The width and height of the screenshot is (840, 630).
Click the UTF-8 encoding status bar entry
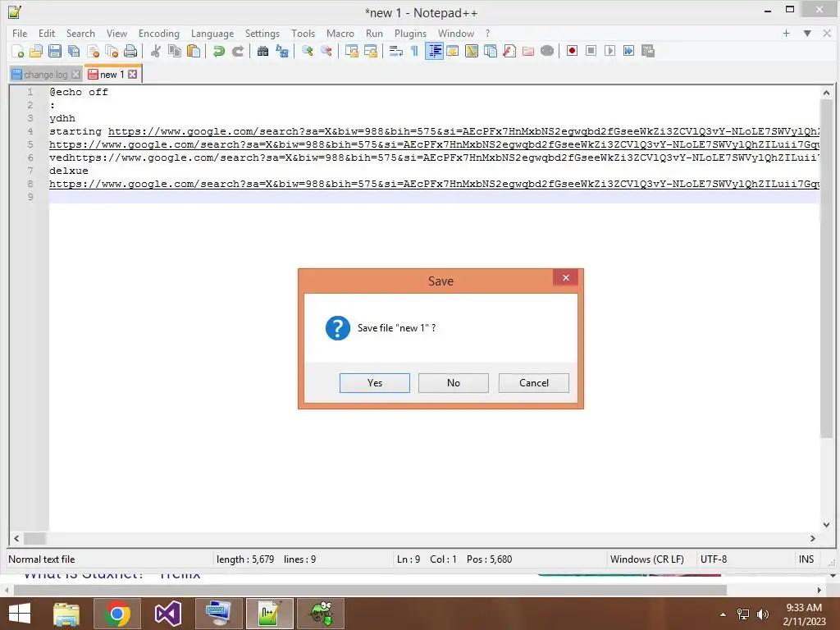(x=714, y=559)
